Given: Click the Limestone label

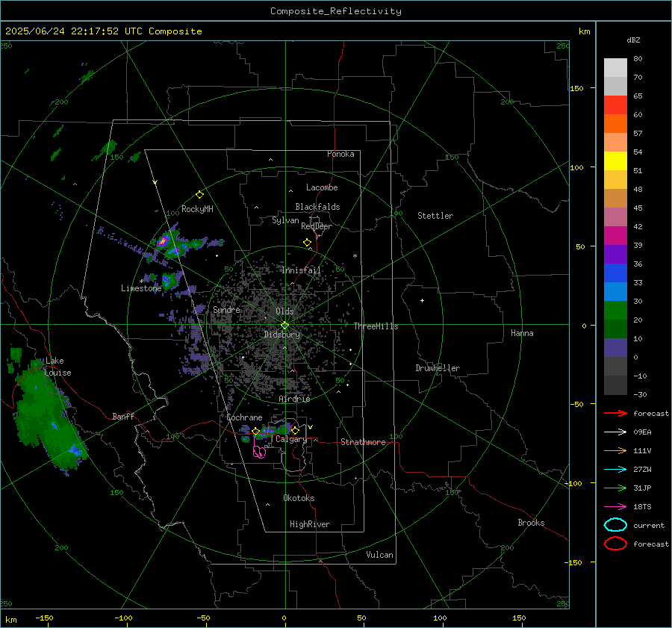Looking at the screenshot, I should click(x=141, y=288).
